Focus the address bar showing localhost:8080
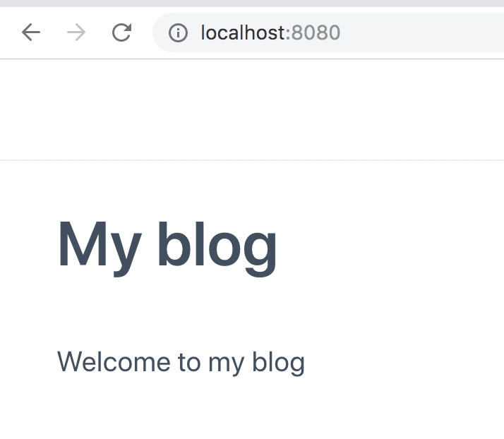The width and height of the screenshot is (504, 439). click(328, 32)
